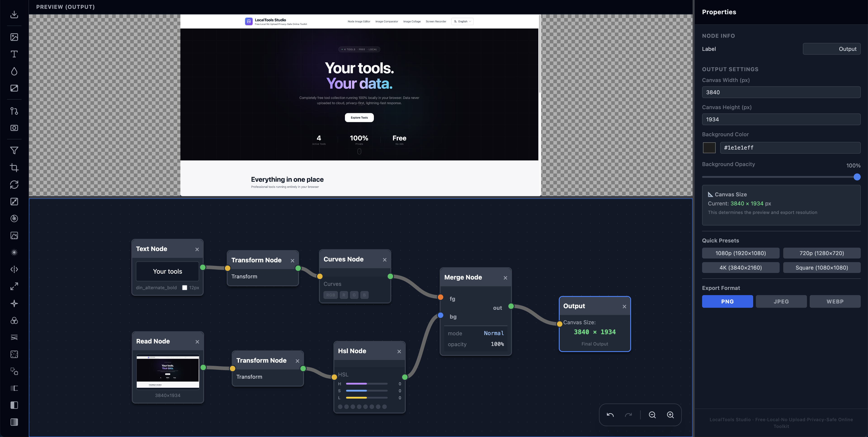Open the Image Comparator page
Screen dimensions: 868x437
387,21
